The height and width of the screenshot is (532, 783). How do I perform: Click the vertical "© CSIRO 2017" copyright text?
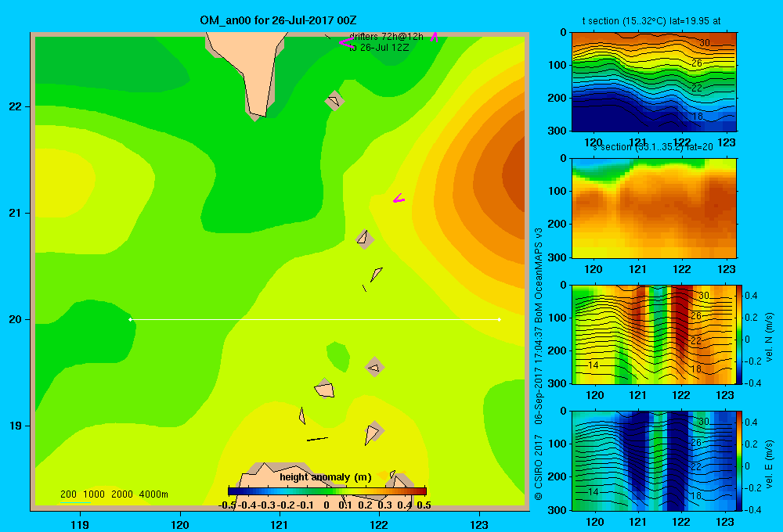tap(539, 467)
